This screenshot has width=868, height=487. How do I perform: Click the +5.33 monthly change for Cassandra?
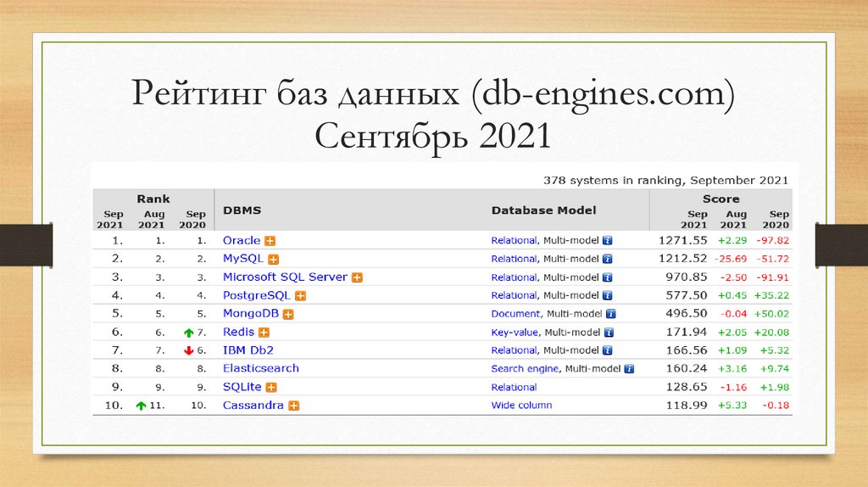732,406
